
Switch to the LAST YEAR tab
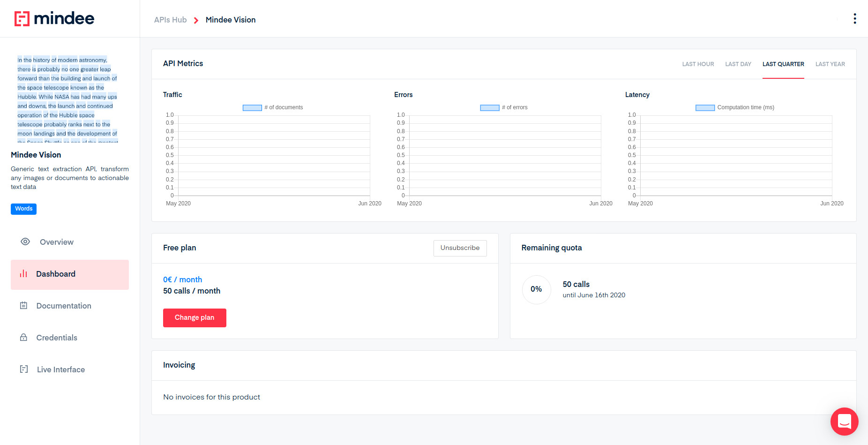(830, 64)
